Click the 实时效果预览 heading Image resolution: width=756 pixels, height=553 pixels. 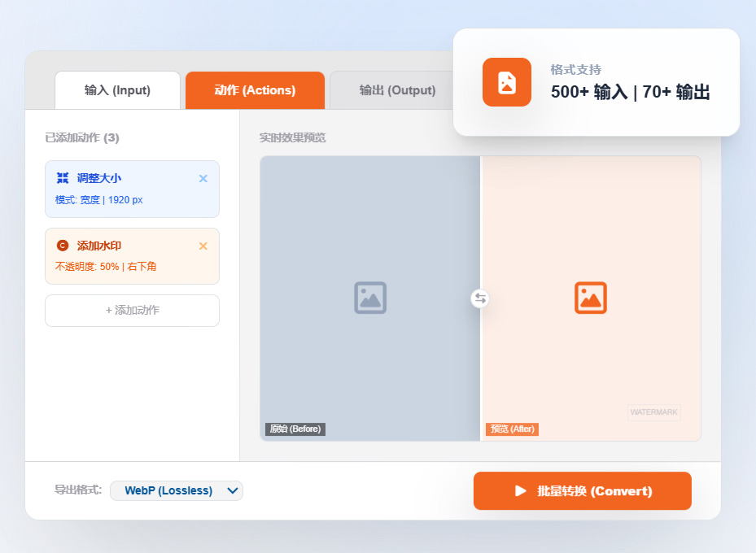click(x=293, y=137)
